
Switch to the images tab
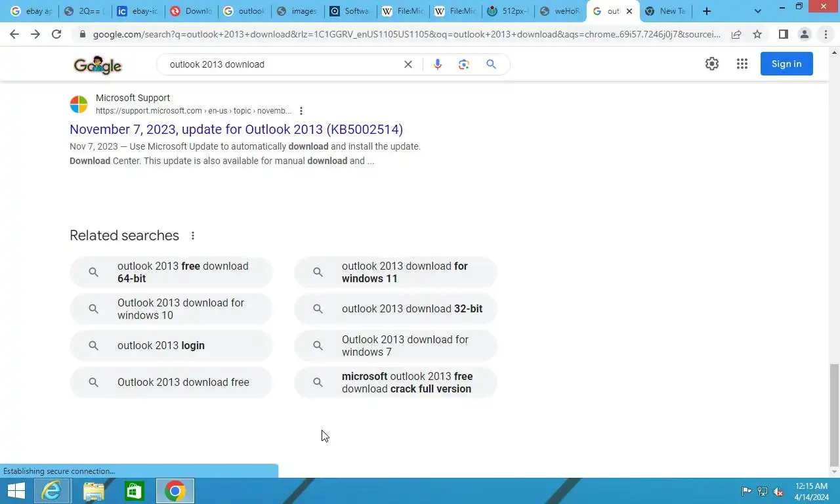(297, 11)
